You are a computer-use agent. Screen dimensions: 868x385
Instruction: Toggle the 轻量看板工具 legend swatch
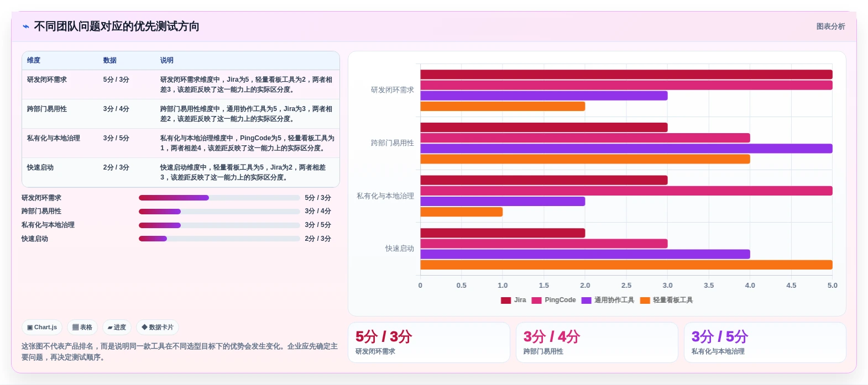(645, 300)
